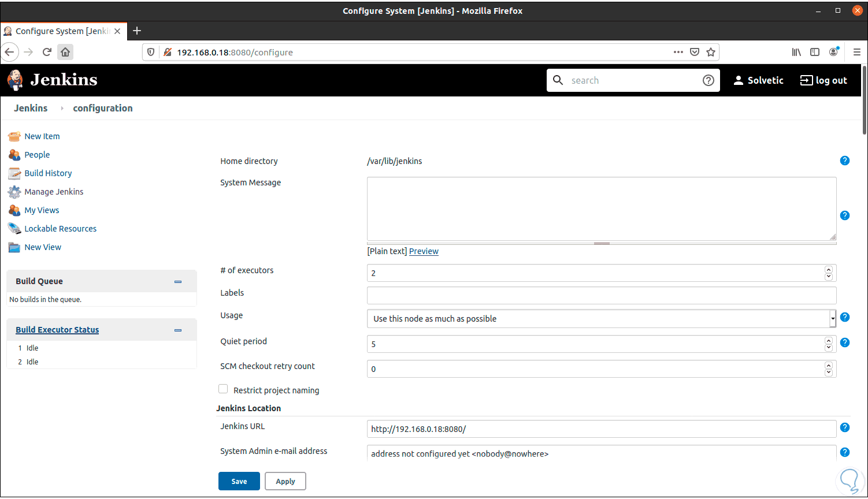Screen dimensions: 868x499
Task: Open Manage Jenkins gear icon
Action: [x=14, y=192]
